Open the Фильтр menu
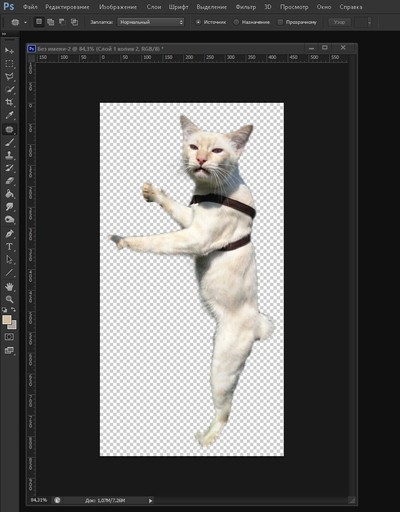 246,7
